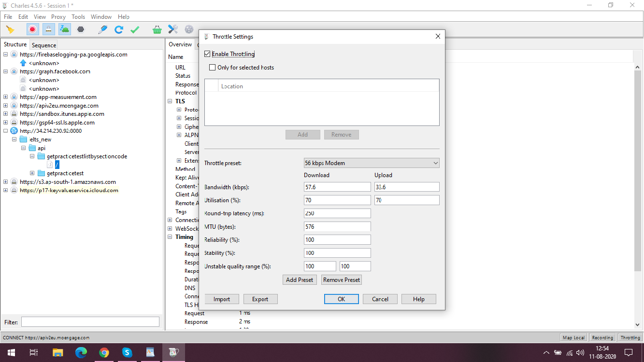Click the broom Clear Session icon
This screenshot has width=644, height=362.
pyautogui.click(x=10, y=29)
